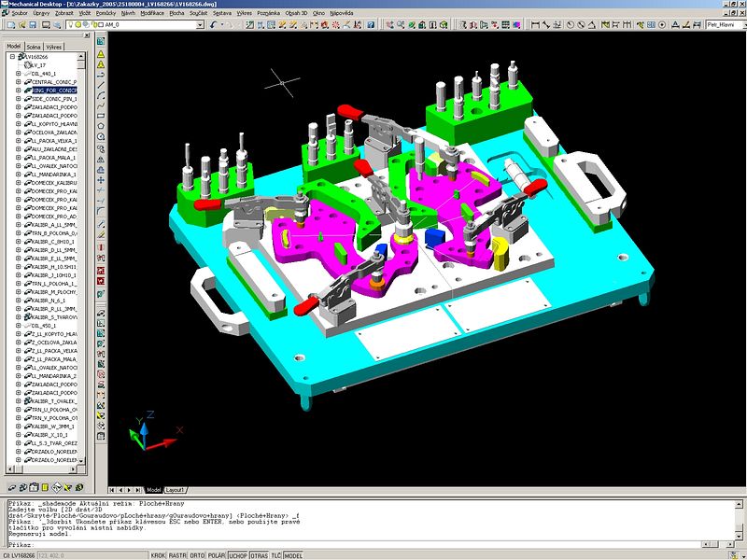Click the Linear dimension icon in the top toolbar
Image resolution: width=747 pixels, height=560 pixels.
click(x=534, y=25)
